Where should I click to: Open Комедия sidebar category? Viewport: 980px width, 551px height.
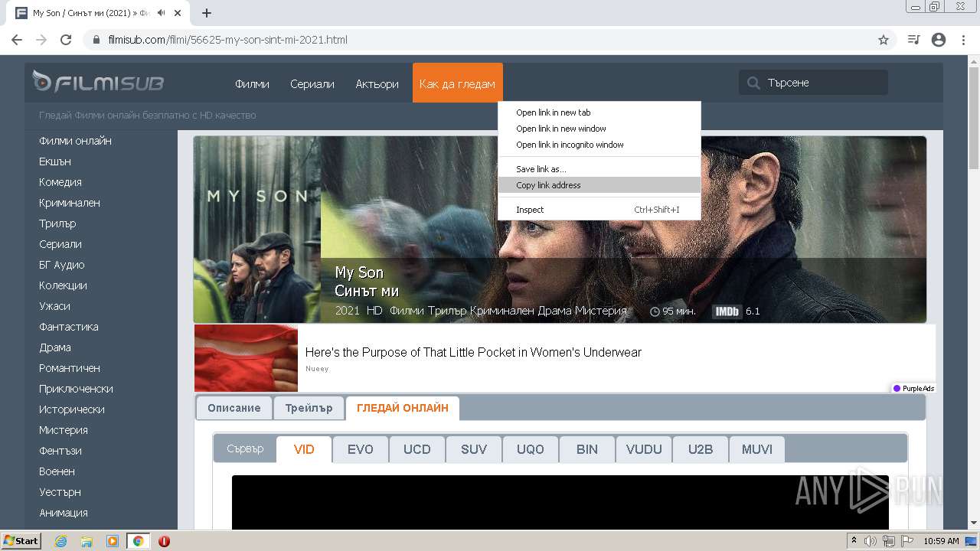pyautogui.click(x=60, y=182)
